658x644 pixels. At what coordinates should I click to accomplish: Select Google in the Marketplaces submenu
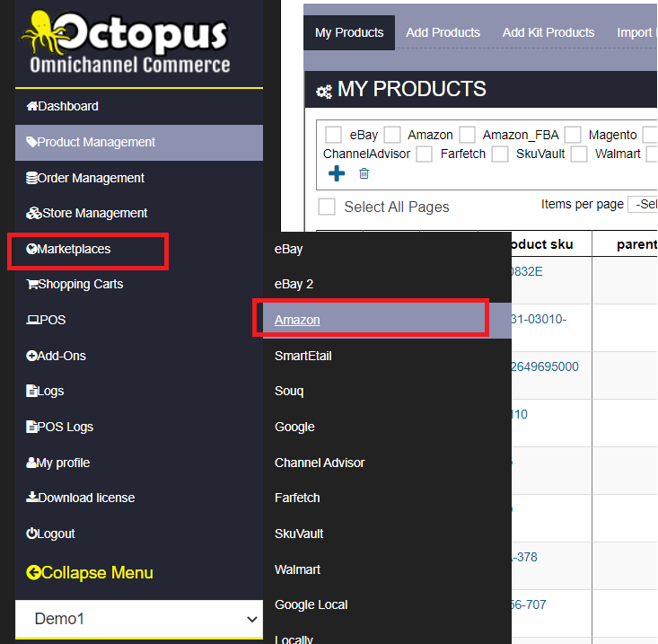click(294, 427)
